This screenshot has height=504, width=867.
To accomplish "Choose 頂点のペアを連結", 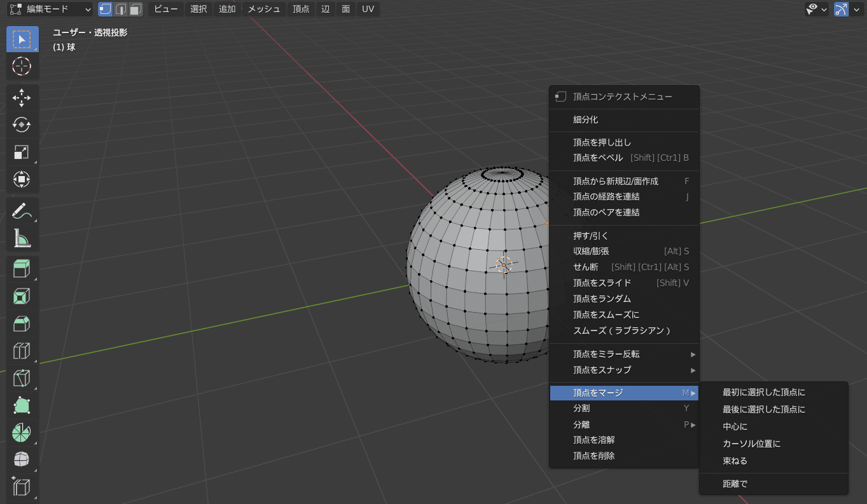I will 625,212.
